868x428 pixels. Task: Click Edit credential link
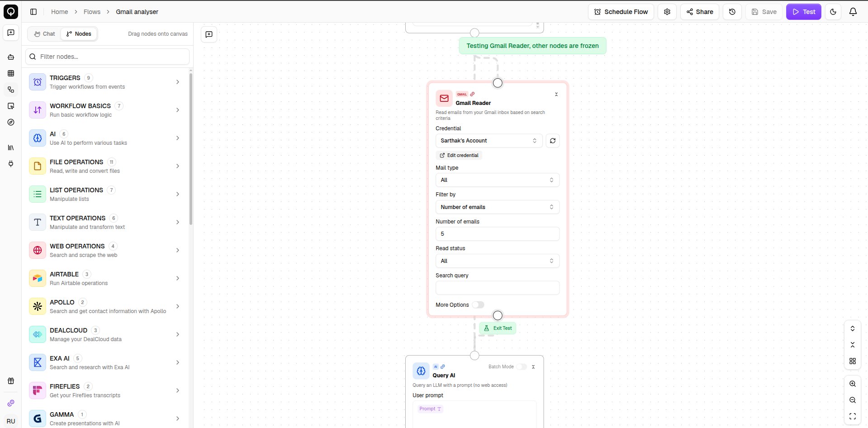coord(459,155)
